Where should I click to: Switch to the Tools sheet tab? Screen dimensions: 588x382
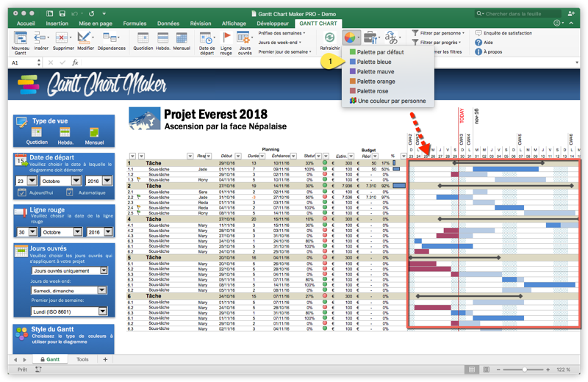(x=82, y=359)
